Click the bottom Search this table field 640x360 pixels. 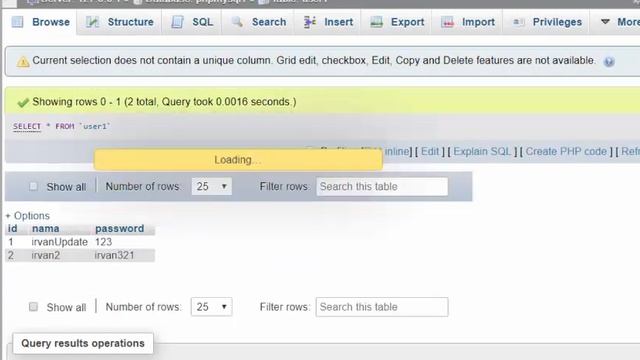point(382,307)
